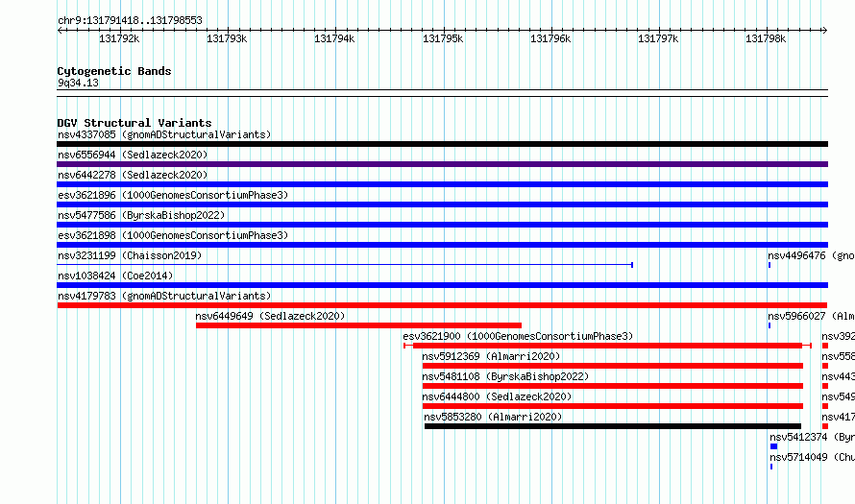The height and width of the screenshot is (504, 855).
Task: Select the DGV Structural Variants track title
Action: pos(134,123)
